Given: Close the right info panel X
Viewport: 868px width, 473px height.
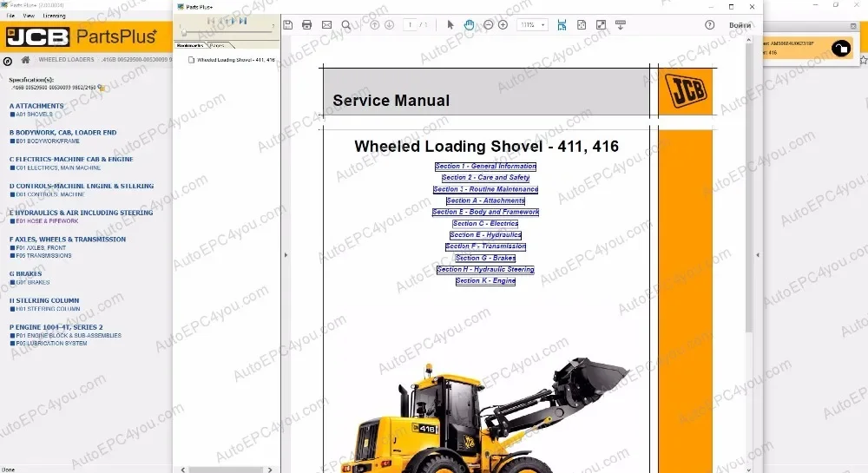Looking at the screenshot, I should (853, 26).
